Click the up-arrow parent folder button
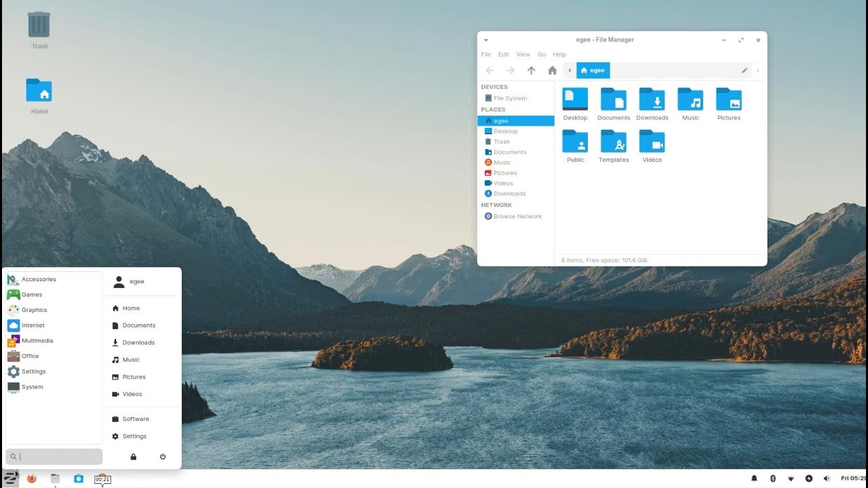The height and width of the screenshot is (488, 868). pyautogui.click(x=531, y=70)
